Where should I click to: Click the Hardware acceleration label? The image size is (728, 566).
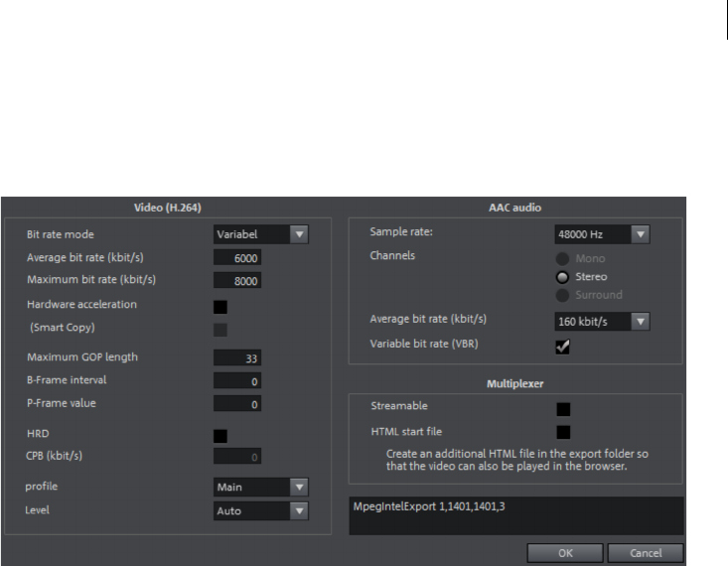tap(81, 304)
